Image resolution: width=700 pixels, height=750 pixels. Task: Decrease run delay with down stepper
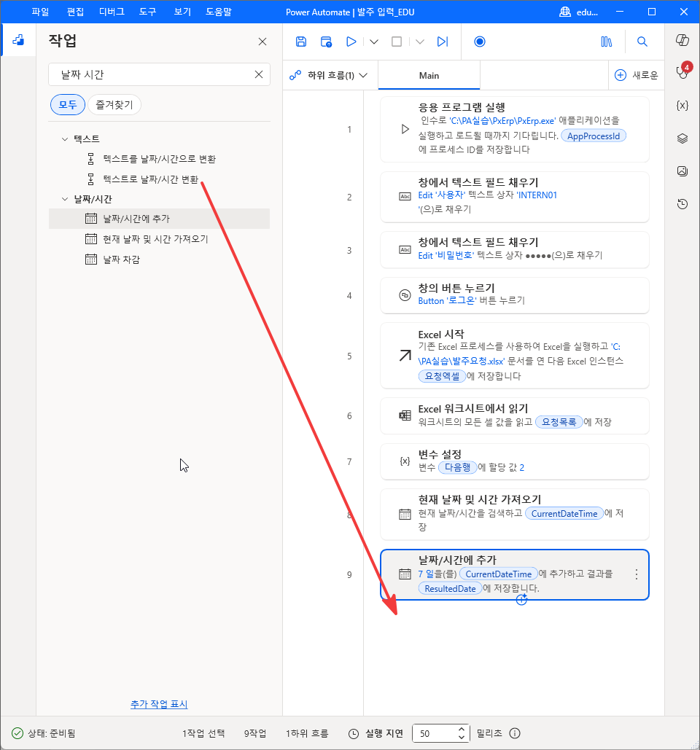click(x=462, y=737)
